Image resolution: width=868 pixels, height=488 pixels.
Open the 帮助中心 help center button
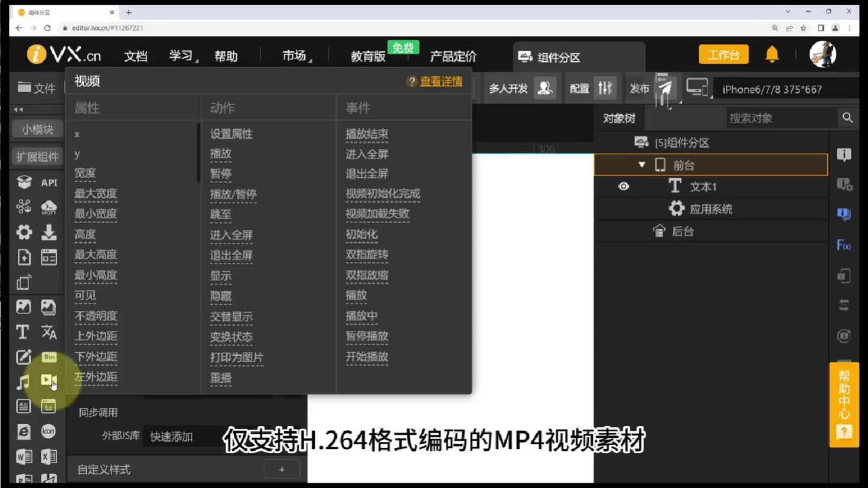point(844,405)
